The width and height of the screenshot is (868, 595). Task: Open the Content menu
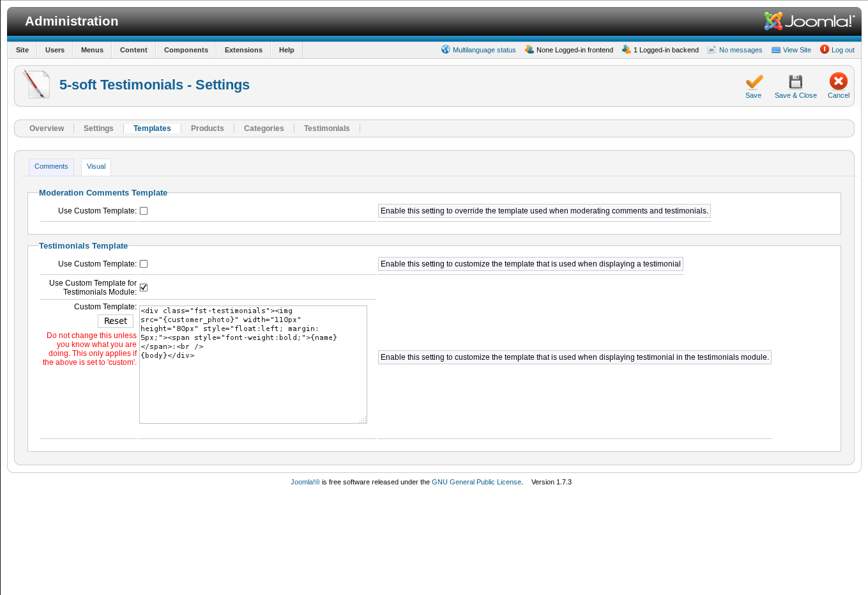point(133,50)
